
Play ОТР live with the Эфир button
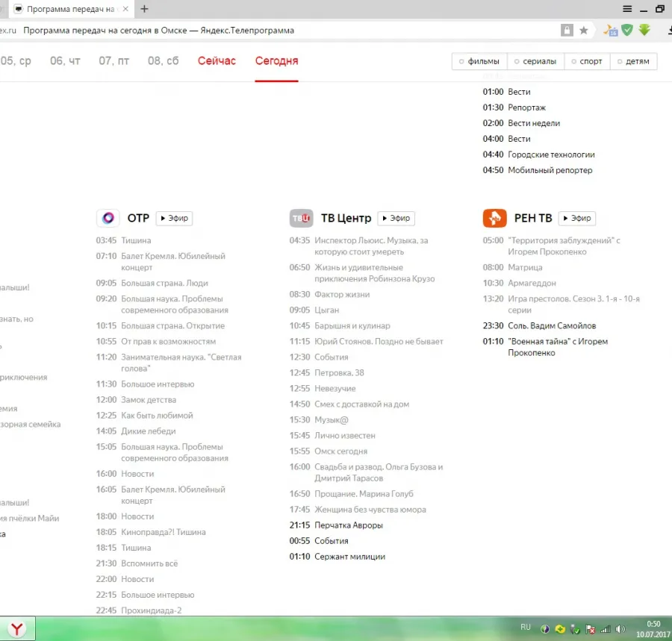point(174,218)
